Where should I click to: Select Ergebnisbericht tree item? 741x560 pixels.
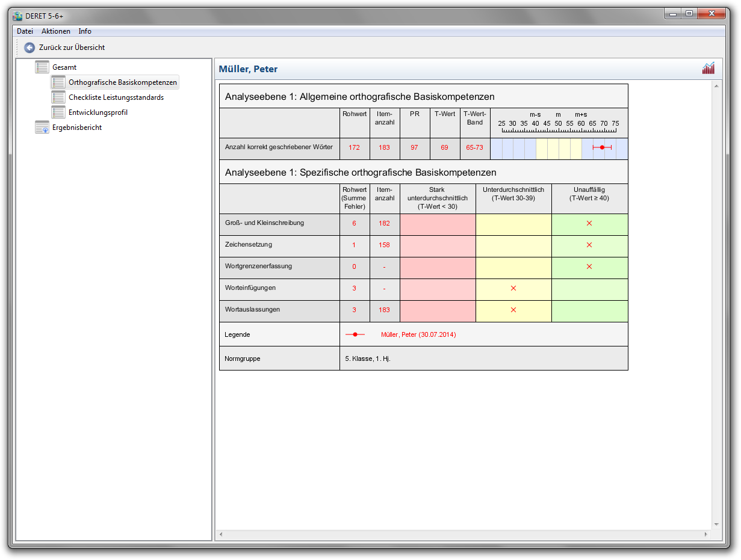(x=77, y=128)
